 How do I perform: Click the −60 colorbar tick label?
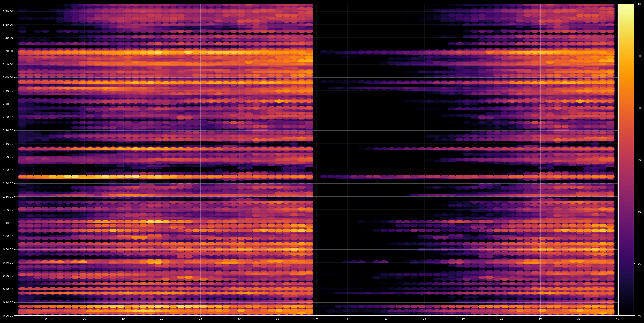coord(638,264)
